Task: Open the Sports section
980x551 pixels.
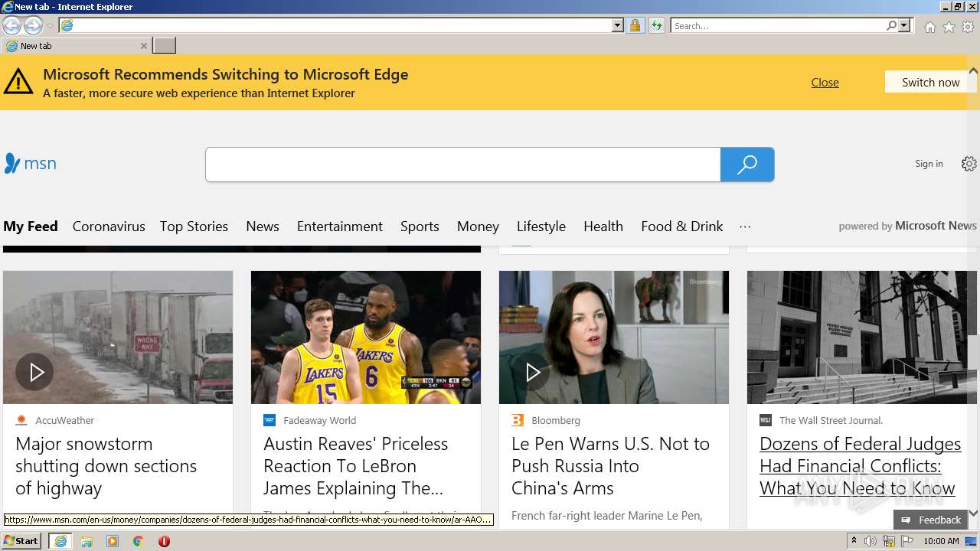Action: pyautogui.click(x=420, y=227)
